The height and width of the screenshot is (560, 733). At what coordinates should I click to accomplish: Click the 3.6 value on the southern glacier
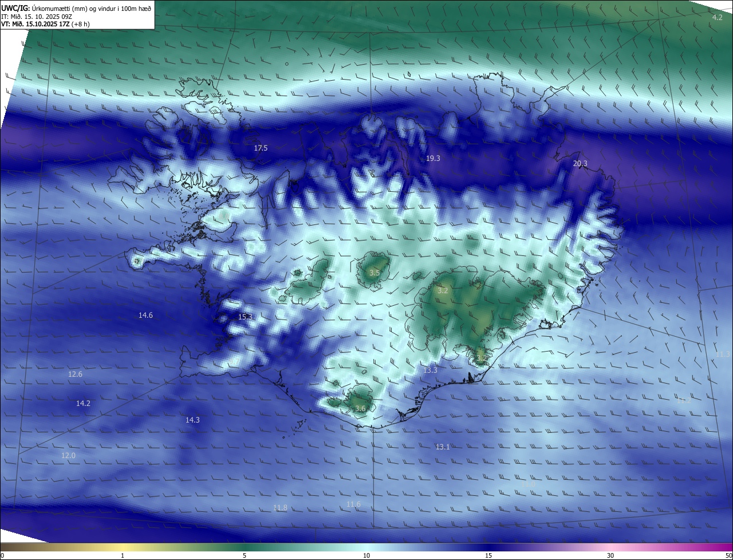[x=360, y=408]
